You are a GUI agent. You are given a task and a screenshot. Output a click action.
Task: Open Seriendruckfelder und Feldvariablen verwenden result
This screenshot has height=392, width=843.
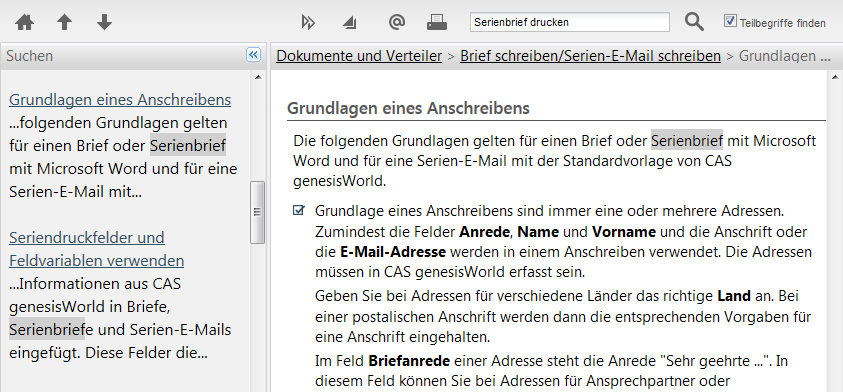coord(97,249)
